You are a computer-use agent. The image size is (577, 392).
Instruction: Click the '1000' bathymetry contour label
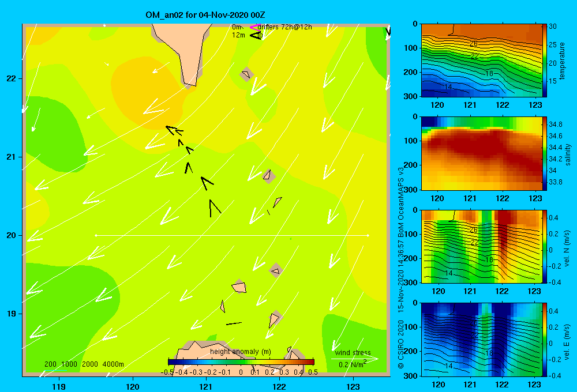[69, 364]
